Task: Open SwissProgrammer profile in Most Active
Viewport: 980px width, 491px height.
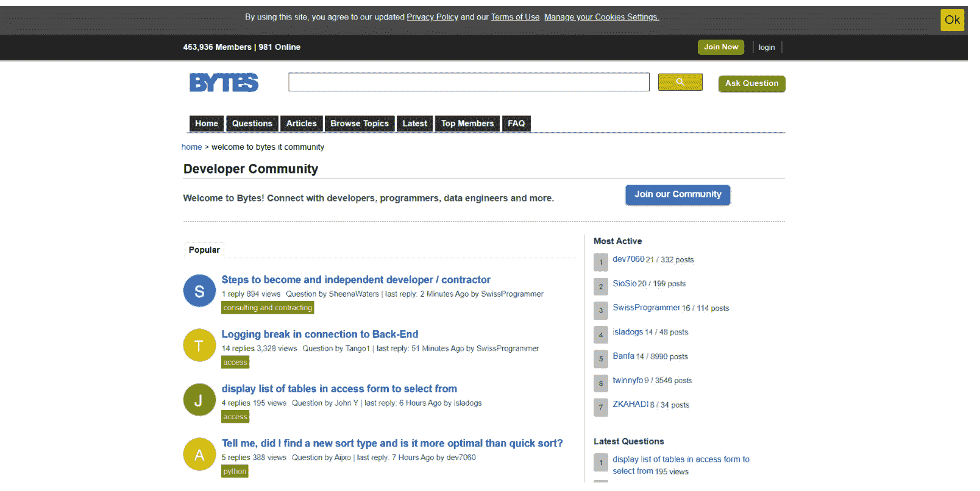Action: (646, 308)
